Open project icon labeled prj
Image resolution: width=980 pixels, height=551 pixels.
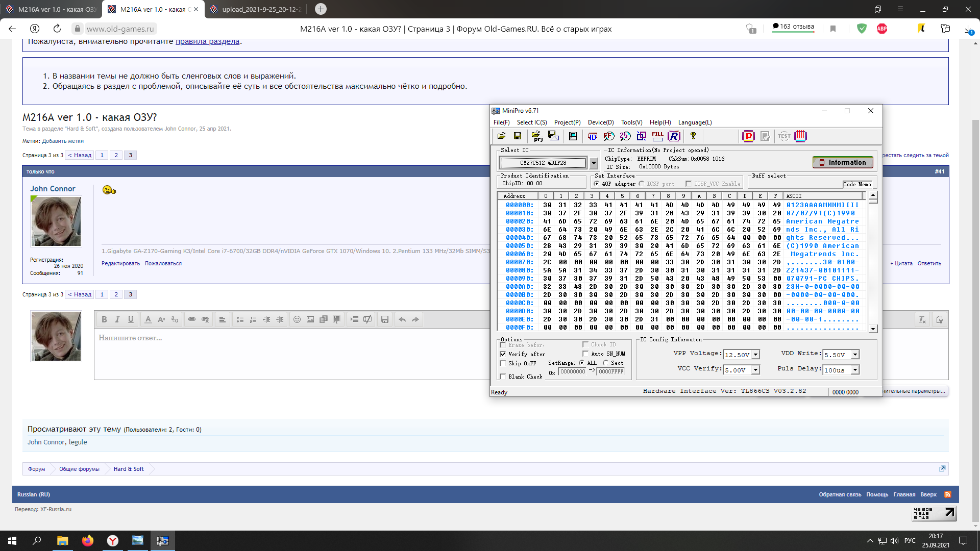pos(536,136)
